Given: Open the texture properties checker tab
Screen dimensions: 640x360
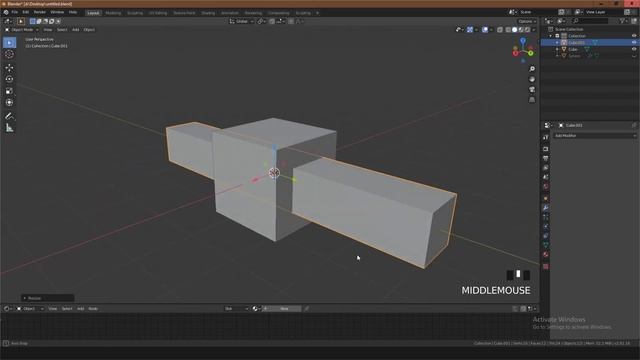Looking at the screenshot, I should 546,266.
